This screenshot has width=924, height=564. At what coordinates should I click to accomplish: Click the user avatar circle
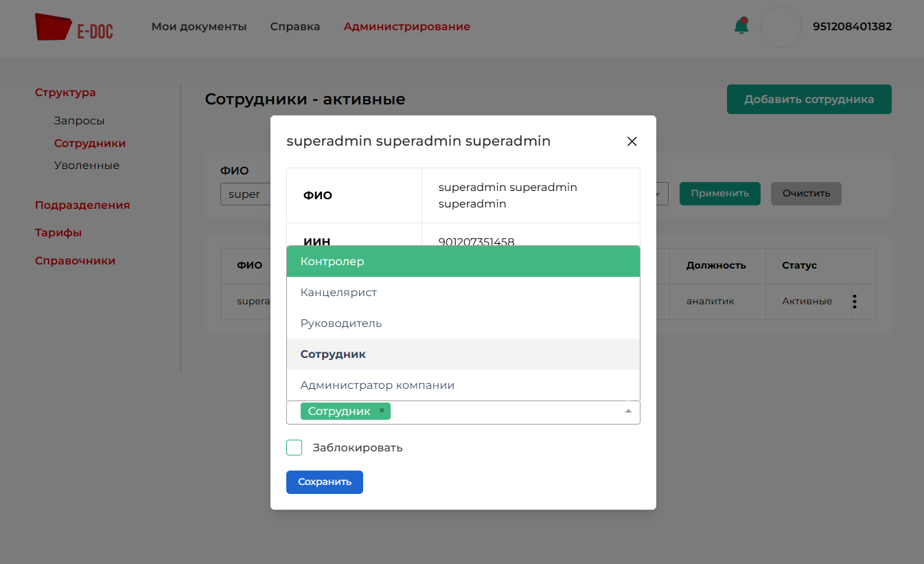point(781,27)
